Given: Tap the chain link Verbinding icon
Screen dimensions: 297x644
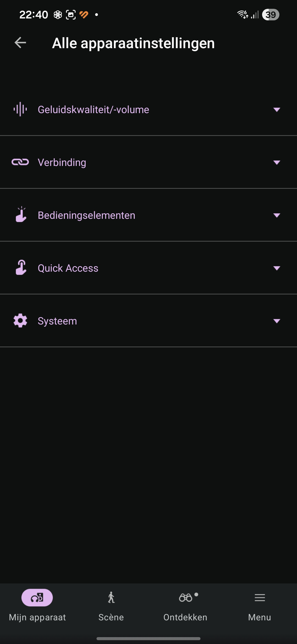Looking at the screenshot, I should point(20,162).
